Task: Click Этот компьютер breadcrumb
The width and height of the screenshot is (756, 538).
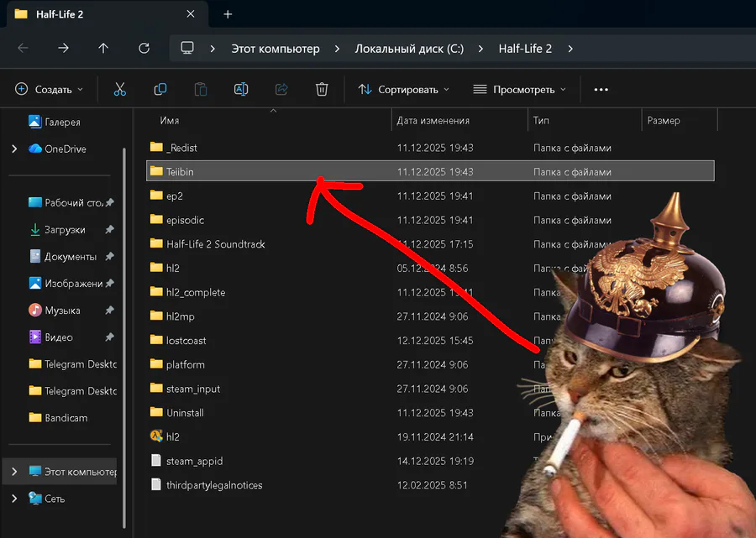Action: click(x=276, y=49)
